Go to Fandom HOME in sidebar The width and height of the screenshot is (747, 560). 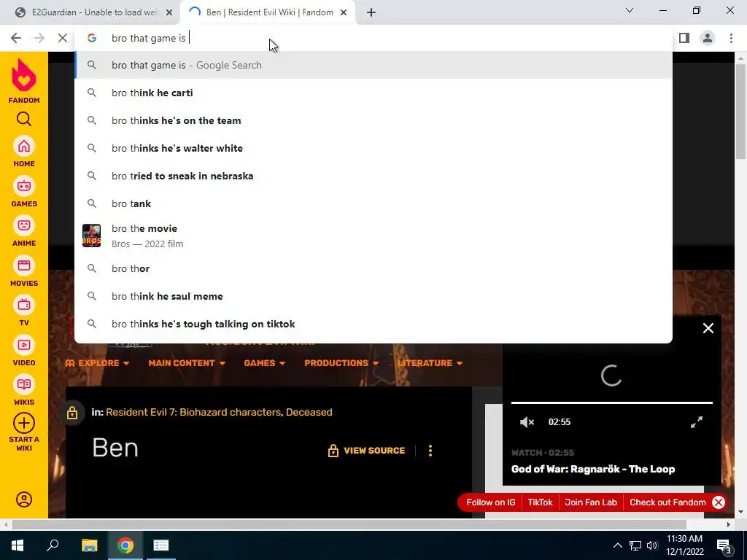24,152
